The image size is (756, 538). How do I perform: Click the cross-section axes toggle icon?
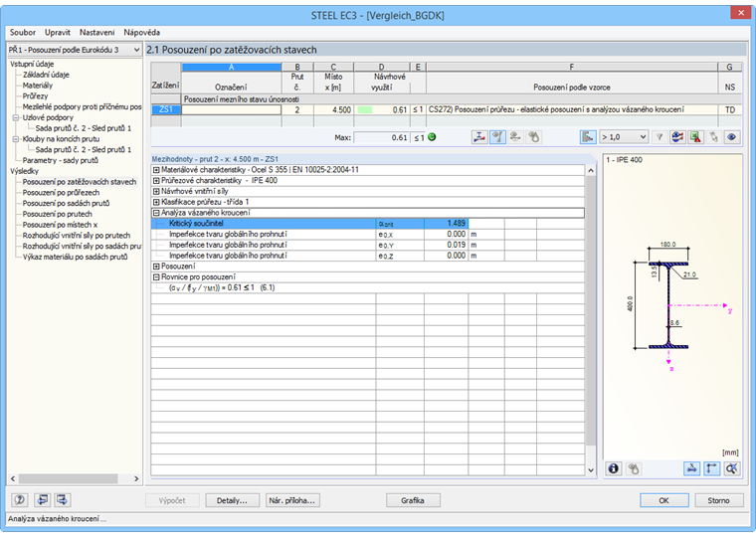coord(711,468)
